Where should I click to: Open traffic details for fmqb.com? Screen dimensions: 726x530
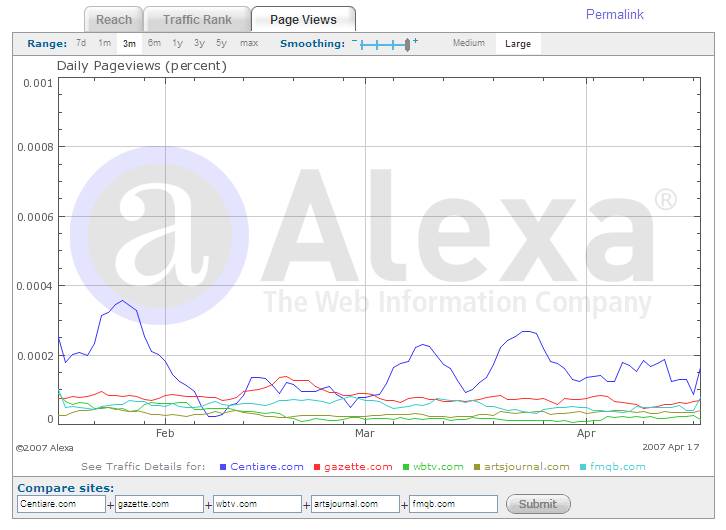(618, 467)
